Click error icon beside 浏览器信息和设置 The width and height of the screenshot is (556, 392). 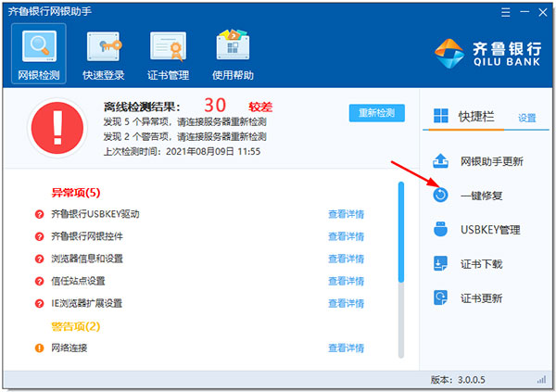[39, 259]
